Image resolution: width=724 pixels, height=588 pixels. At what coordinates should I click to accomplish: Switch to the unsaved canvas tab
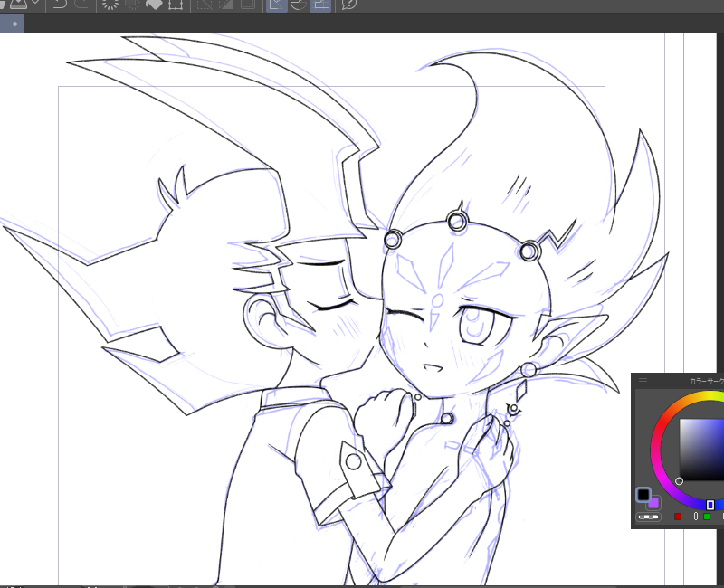pos(12,24)
